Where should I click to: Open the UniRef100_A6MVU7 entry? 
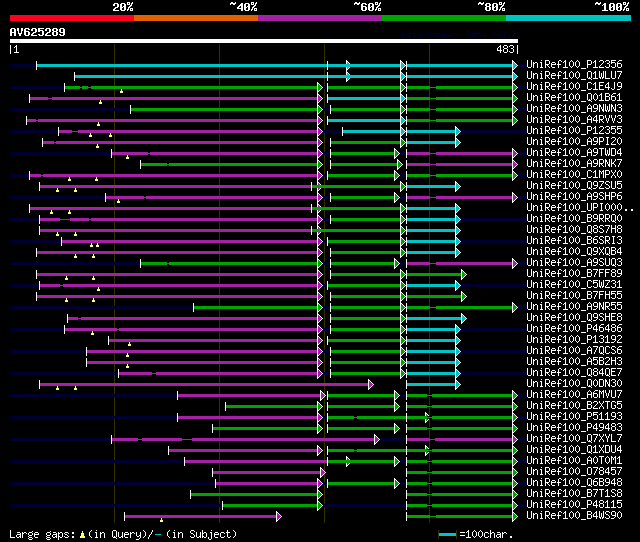click(x=574, y=395)
